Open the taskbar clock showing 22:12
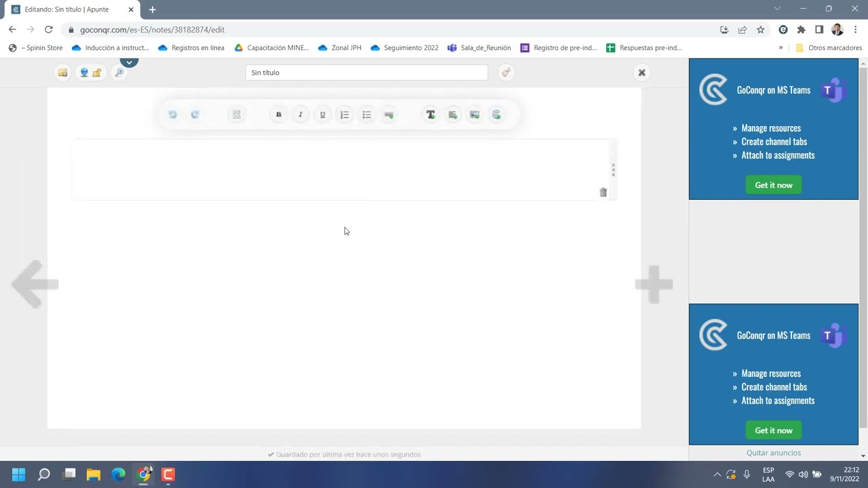This screenshot has height=488, width=868. click(843, 474)
